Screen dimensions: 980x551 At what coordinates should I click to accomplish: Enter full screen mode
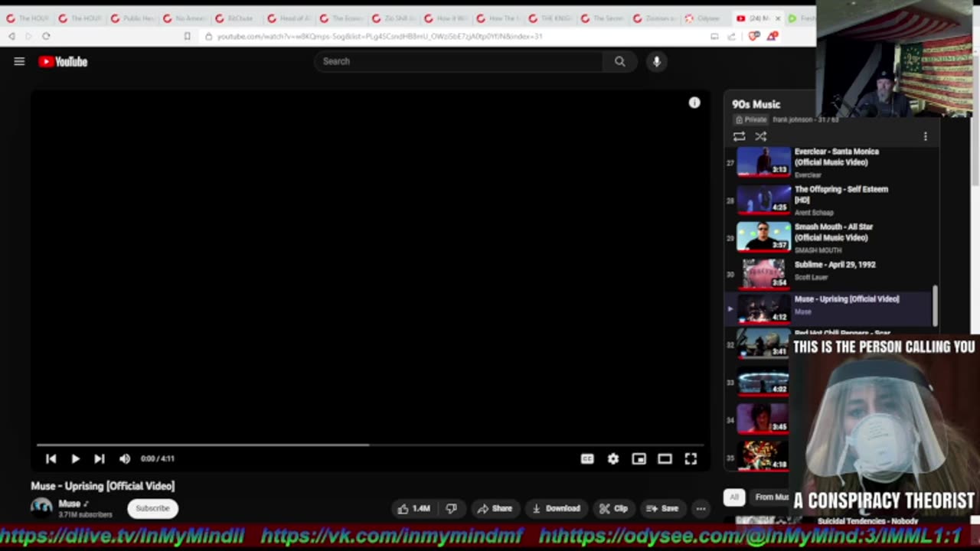click(691, 458)
